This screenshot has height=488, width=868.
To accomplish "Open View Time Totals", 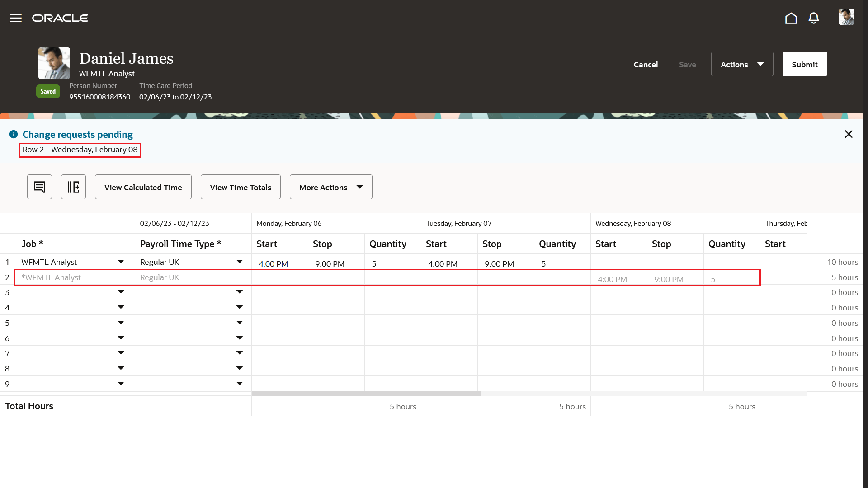I will [x=240, y=187].
